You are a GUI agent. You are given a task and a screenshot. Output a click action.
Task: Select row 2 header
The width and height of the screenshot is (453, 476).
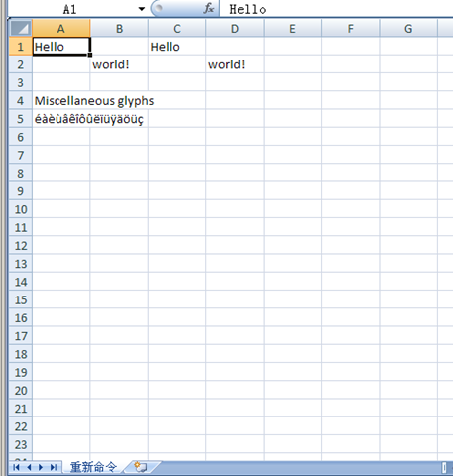point(21,64)
